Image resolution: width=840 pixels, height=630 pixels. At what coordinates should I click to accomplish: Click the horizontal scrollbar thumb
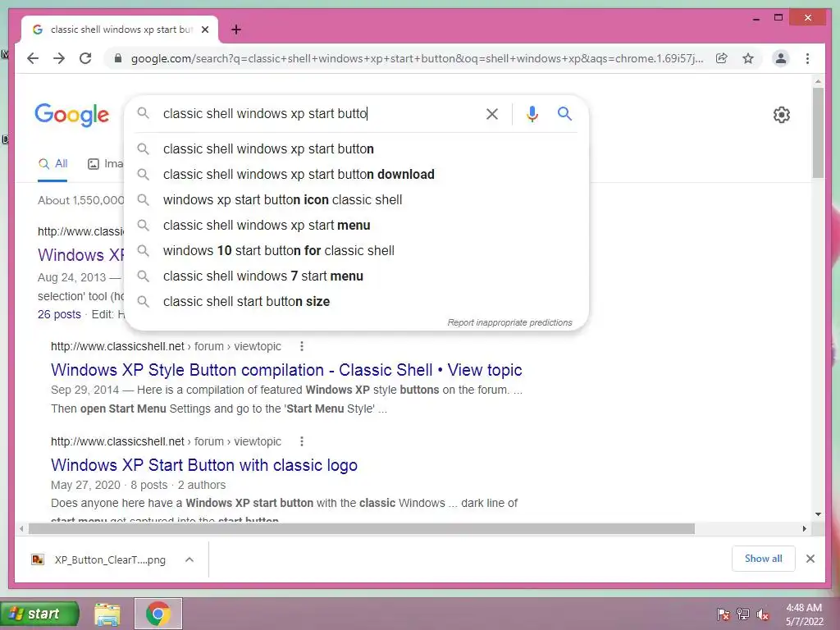(362, 529)
